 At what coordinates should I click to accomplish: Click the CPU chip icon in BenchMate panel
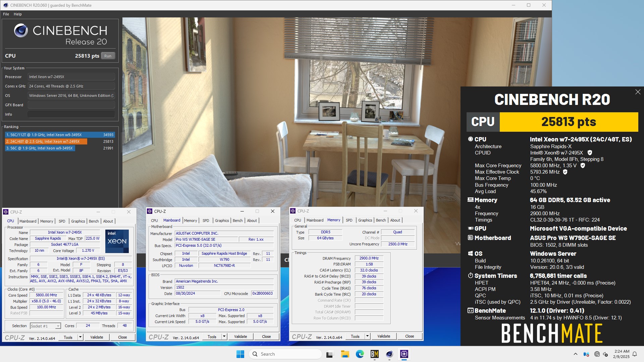[x=470, y=139]
